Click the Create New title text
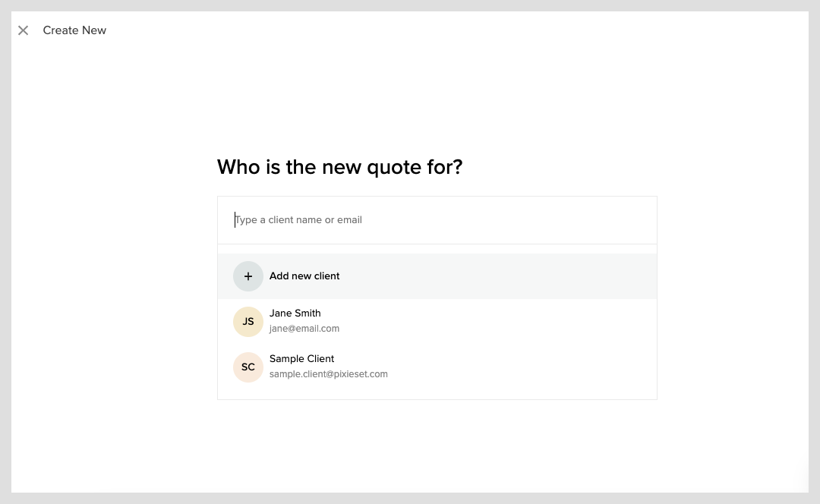Viewport: 820px width, 504px height. click(74, 30)
